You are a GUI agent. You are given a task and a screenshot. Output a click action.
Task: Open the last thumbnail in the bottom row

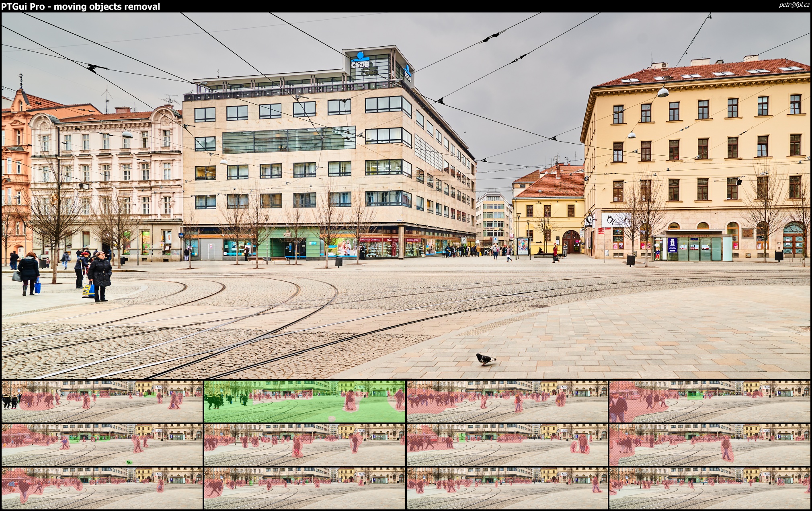[709, 488]
